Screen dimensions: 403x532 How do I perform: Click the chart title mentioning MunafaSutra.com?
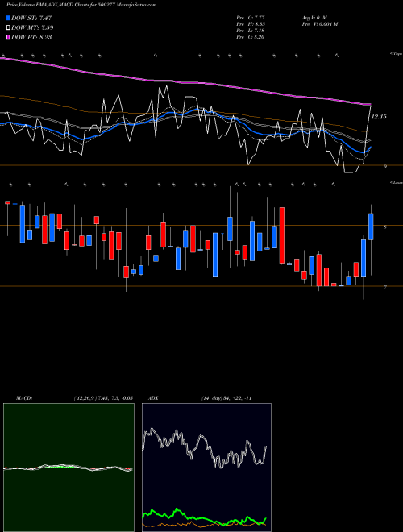click(x=81, y=5)
